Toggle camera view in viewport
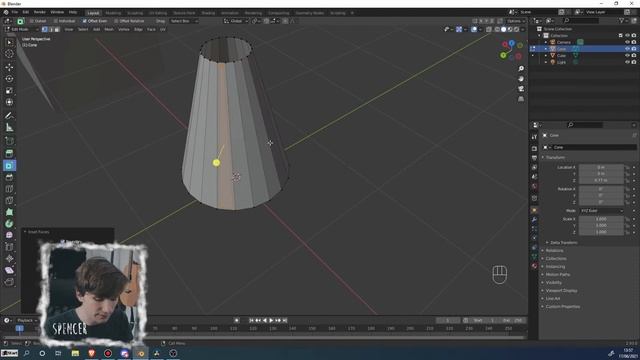Screen dimensions: 640x360 (x=521, y=89)
